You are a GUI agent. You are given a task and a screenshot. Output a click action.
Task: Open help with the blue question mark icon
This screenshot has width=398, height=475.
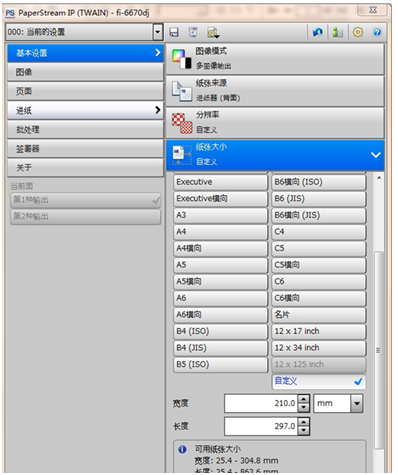point(377,32)
